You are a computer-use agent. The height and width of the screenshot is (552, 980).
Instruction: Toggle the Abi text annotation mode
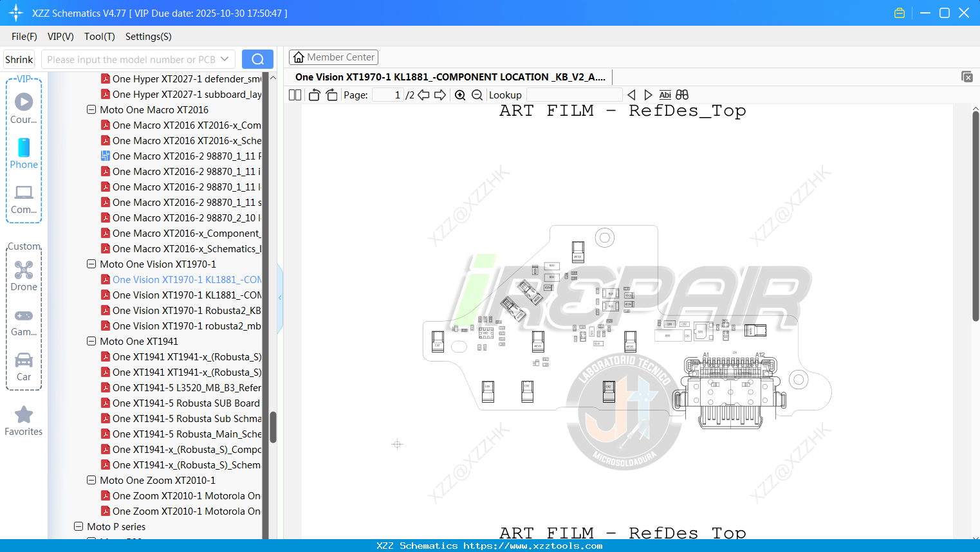pos(665,95)
